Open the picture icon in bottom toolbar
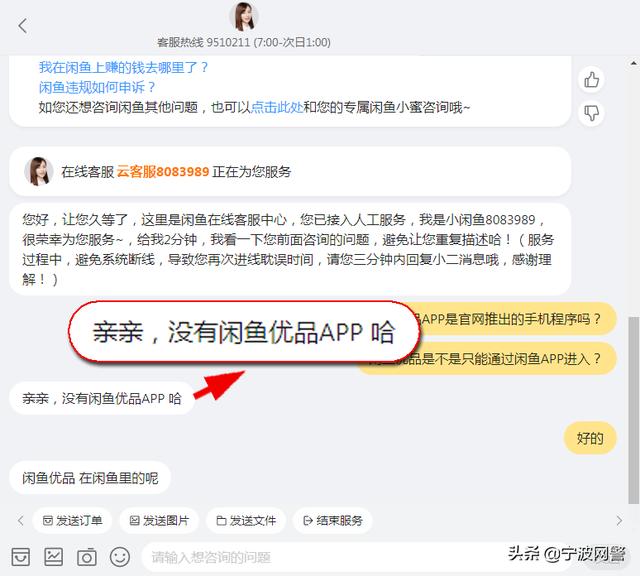Screen dimensions: 640x576 click(53, 556)
